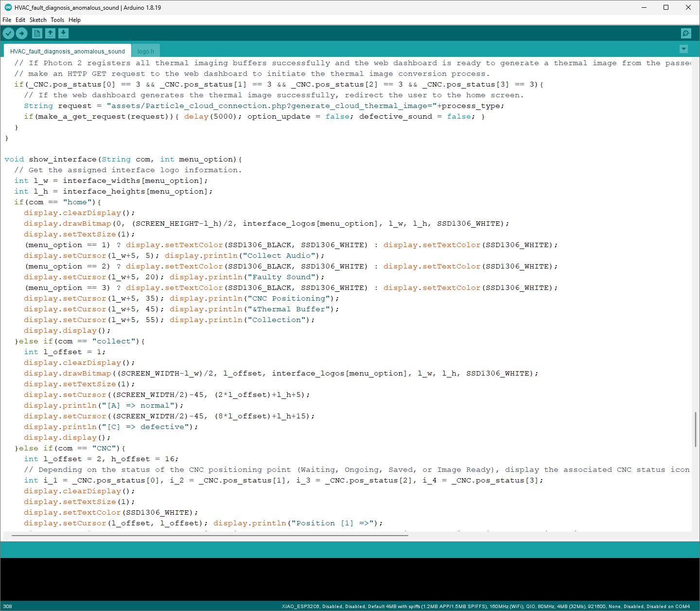
Task: Select the HVAC_fault_diagnosis_anomalous_sound tab
Action: click(x=67, y=51)
